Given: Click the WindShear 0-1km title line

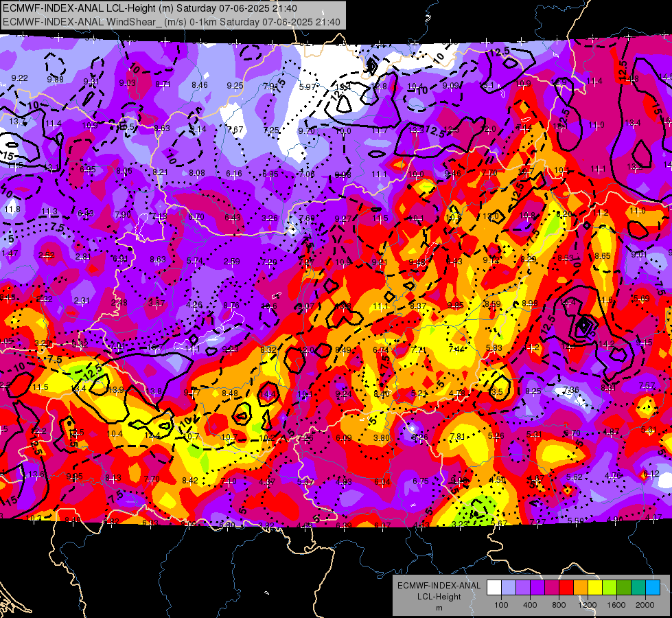Looking at the screenshot, I should [172, 22].
